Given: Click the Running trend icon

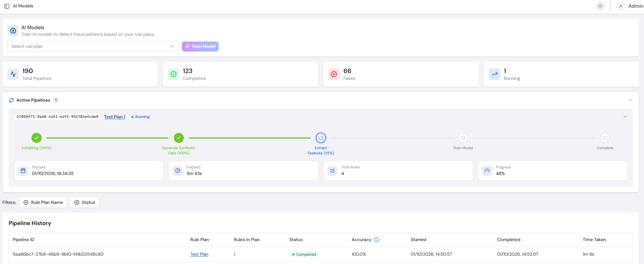Looking at the screenshot, I should (495, 74).
